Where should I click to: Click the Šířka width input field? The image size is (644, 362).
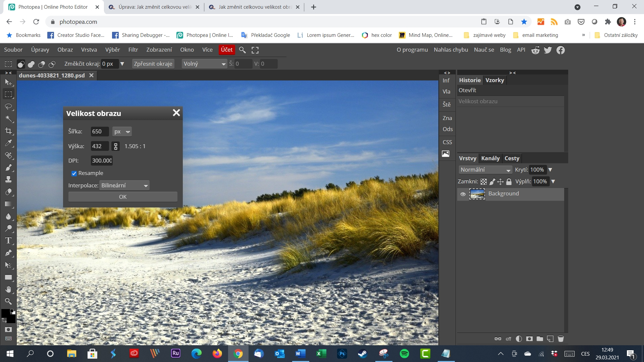point(100,131)
